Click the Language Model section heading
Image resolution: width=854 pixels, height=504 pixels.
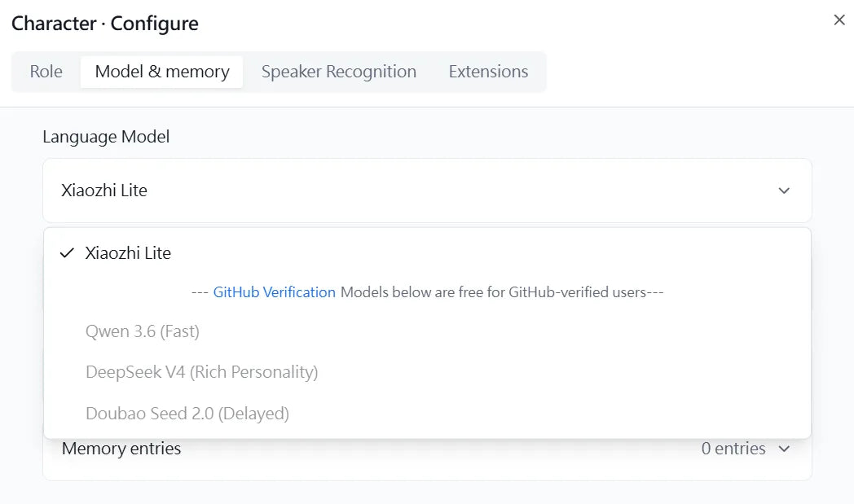[106, 137]
